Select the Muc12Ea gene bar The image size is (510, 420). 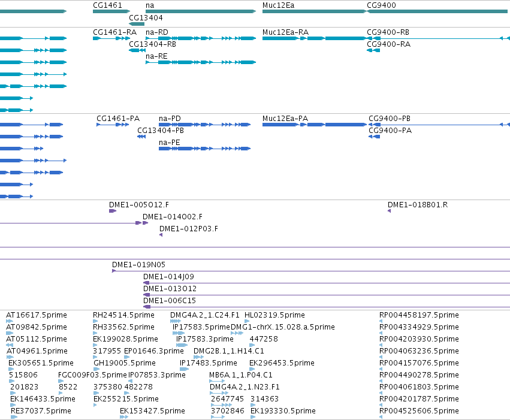tap(314, 11)
